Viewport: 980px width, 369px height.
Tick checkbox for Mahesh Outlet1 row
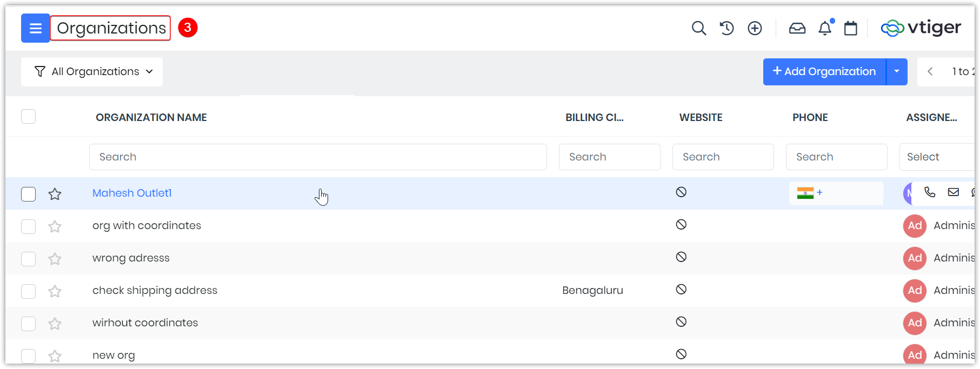tap(28, 194)
